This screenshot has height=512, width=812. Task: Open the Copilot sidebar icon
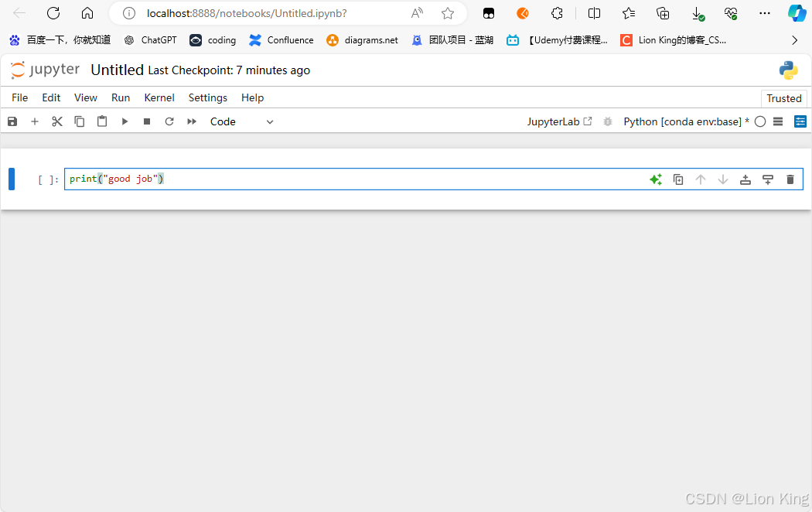pos(797,13)
